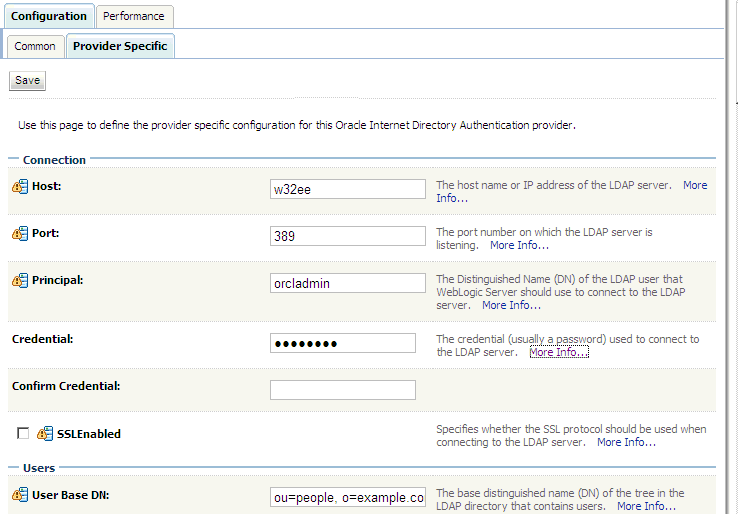Image resolution: width=738 pixels, height=514 pixels.
Task: Switch to the Configuration tab
Action: [x=49, y=16]
